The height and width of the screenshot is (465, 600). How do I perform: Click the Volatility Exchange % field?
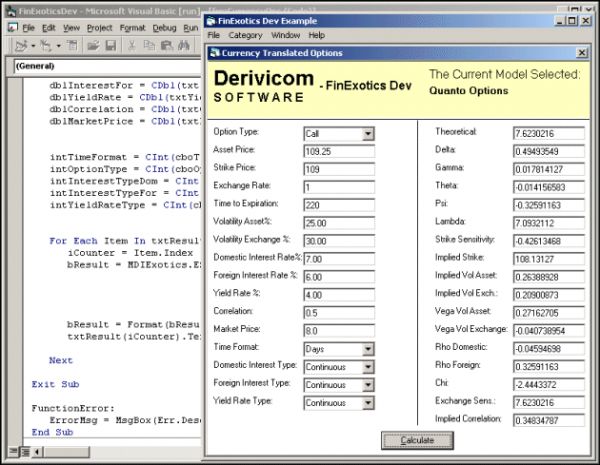pos(339,241)
